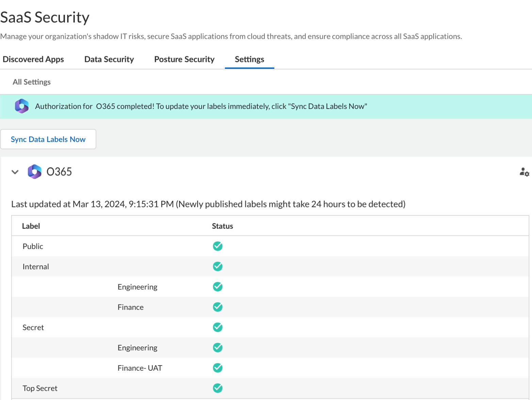The height and width of the screenshot is (400, 532).
Task: Select the Top Secret label row
Action: pos(40,388)
